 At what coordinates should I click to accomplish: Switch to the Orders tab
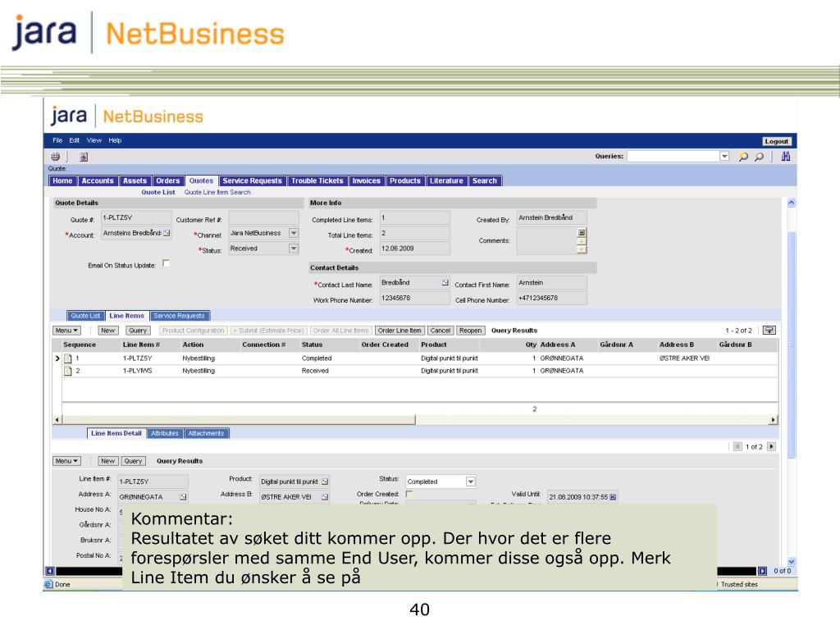click(x=168, y=181)
